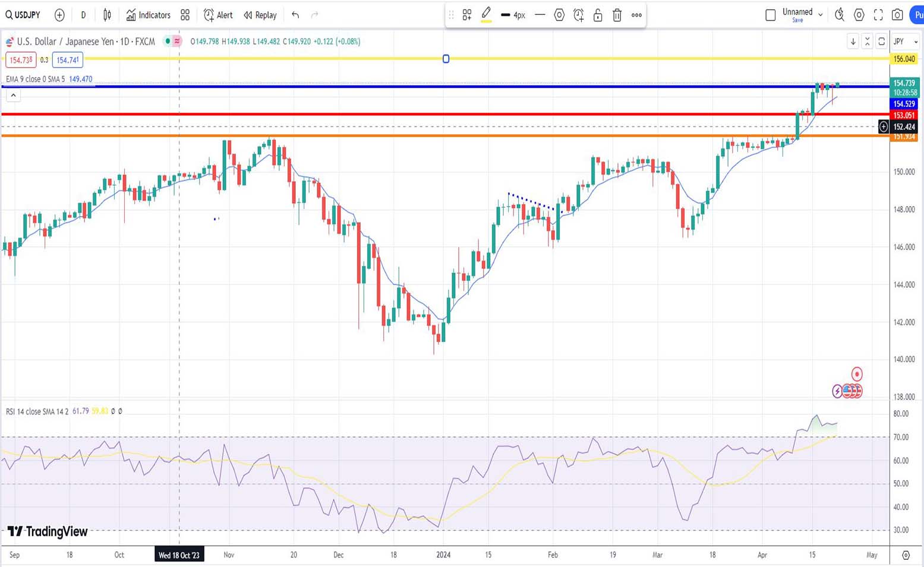
Task: Create a new Alert from the toolbar
Action: coord(218,15)
